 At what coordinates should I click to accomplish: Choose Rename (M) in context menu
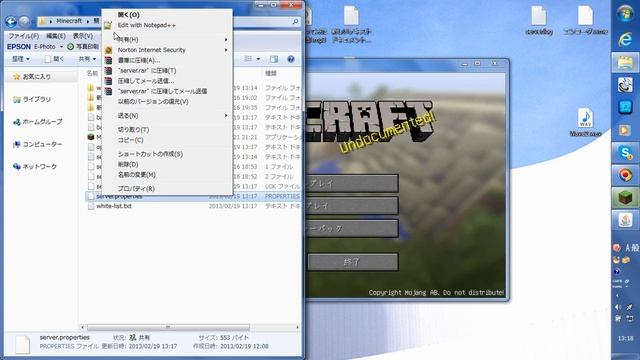point(167,175)
